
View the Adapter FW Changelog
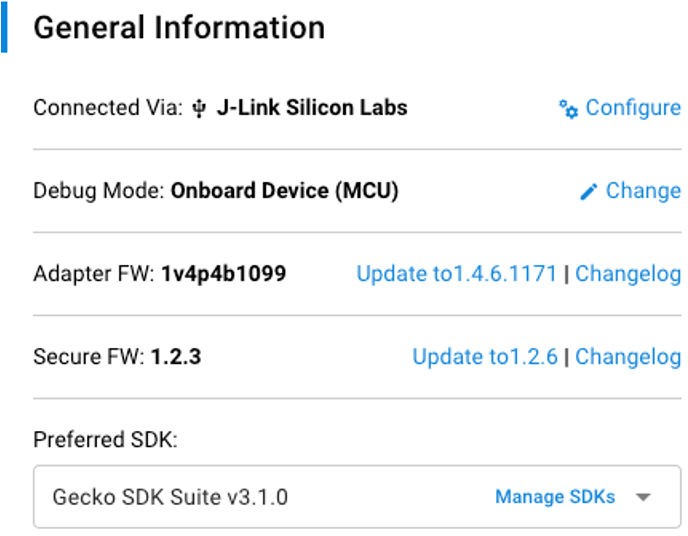tap(628, 274)
